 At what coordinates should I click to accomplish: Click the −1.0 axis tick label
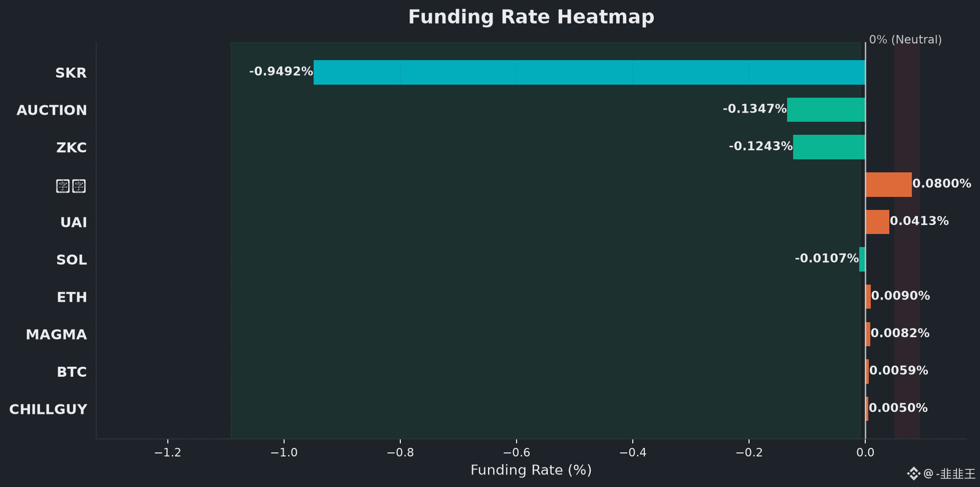click(284, 453)
